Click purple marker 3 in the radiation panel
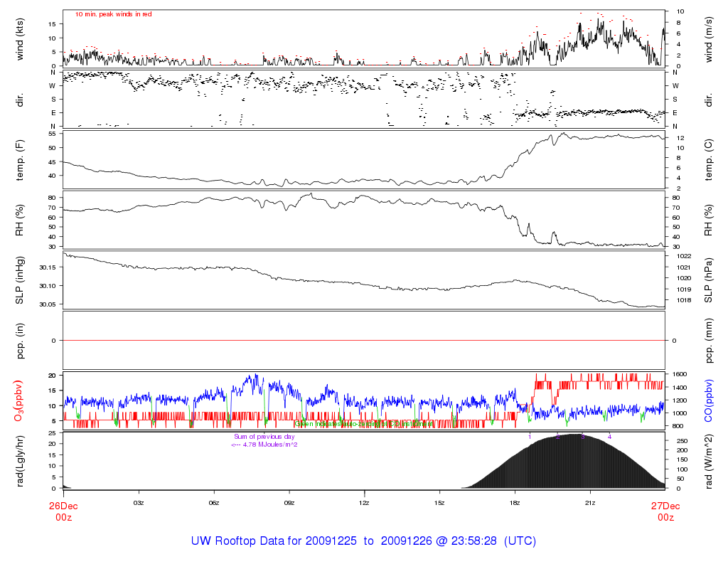728x569 pixels. (583, 437)
